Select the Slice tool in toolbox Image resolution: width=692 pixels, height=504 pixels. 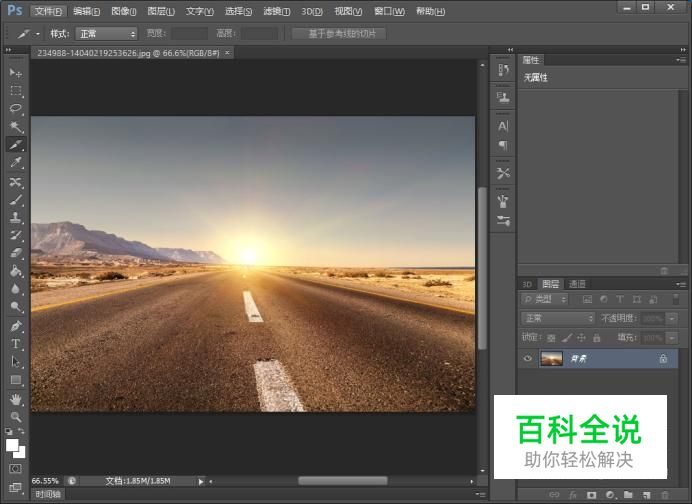16,145
